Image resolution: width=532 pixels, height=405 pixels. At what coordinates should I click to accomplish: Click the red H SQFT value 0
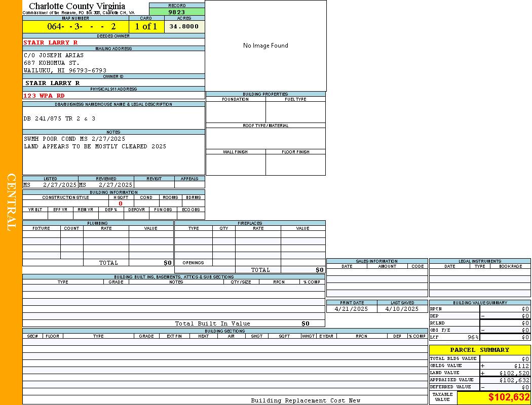tap(121, 204)
